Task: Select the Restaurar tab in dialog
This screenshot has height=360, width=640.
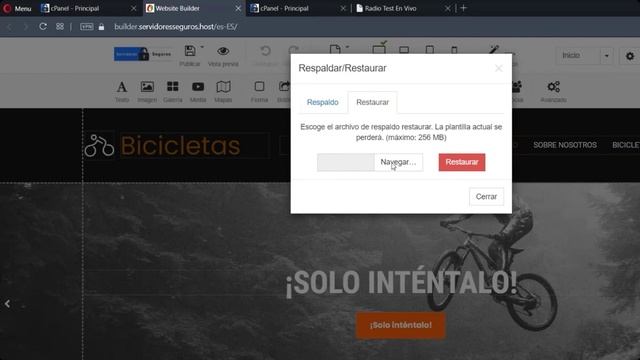Action: click(372, 102)
